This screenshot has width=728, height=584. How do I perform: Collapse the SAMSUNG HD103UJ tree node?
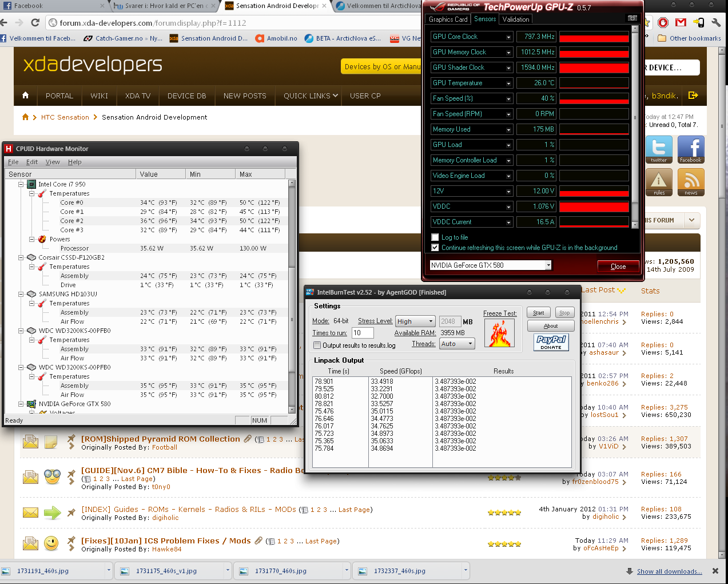(21, 294)
